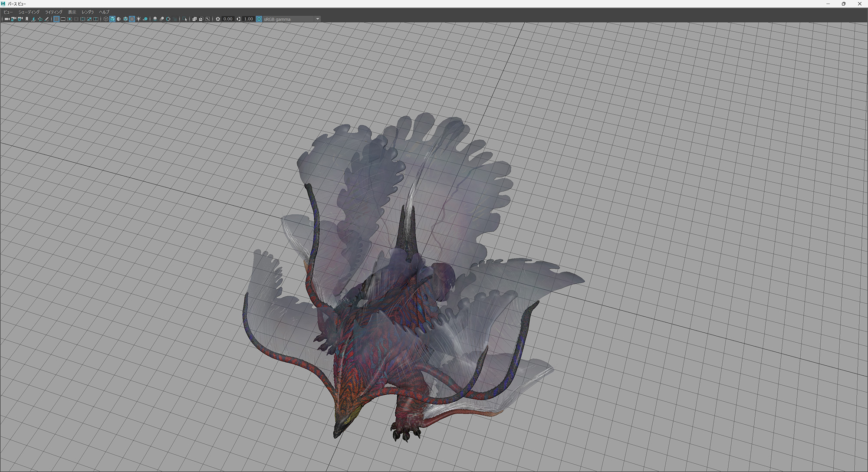
Task: Click the Gamma value field 1.00
Action: 248,19
